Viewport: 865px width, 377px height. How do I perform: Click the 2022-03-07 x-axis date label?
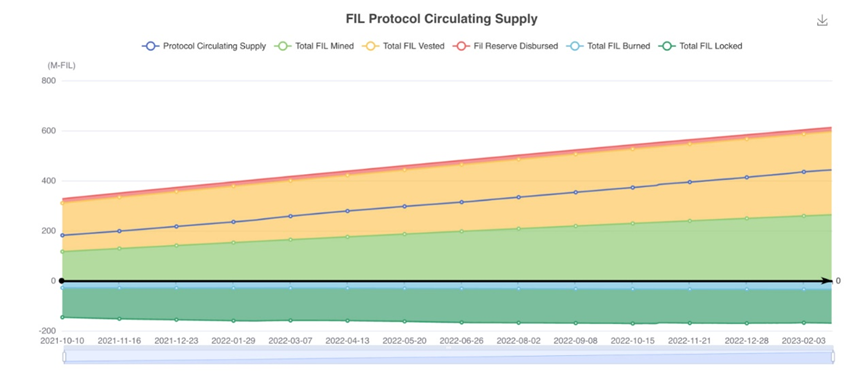pos(290,341)
